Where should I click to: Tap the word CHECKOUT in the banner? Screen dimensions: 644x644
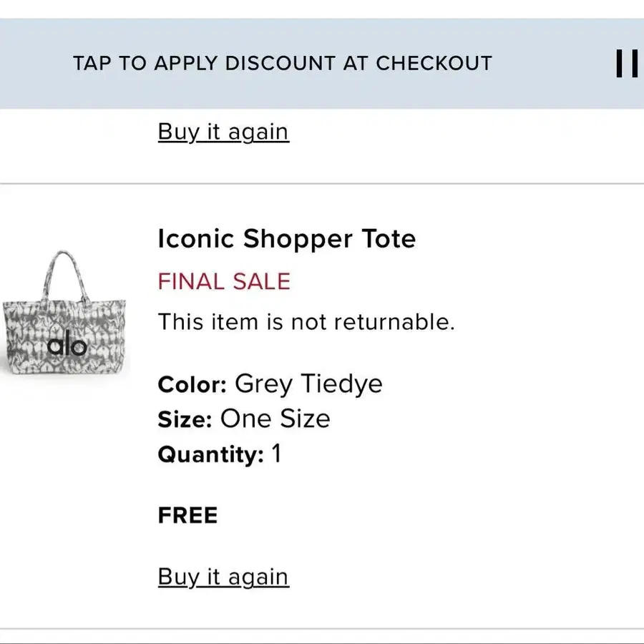[434, 64]
